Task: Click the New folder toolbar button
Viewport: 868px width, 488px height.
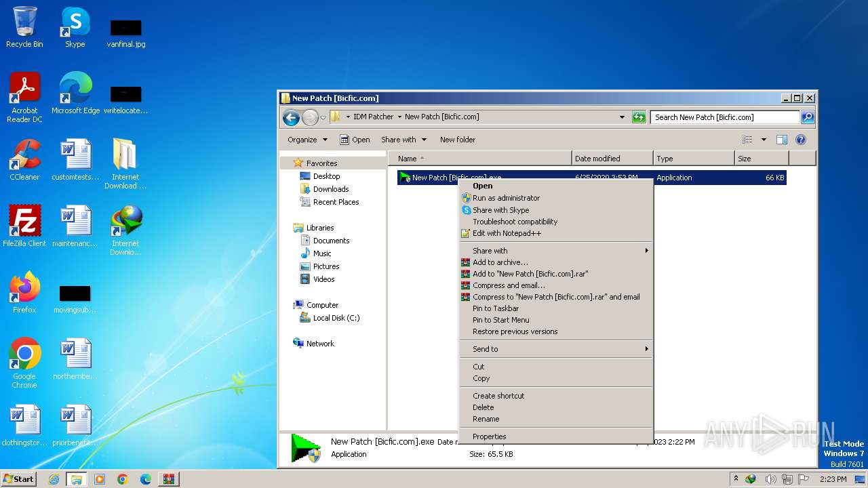Action: 458,140
